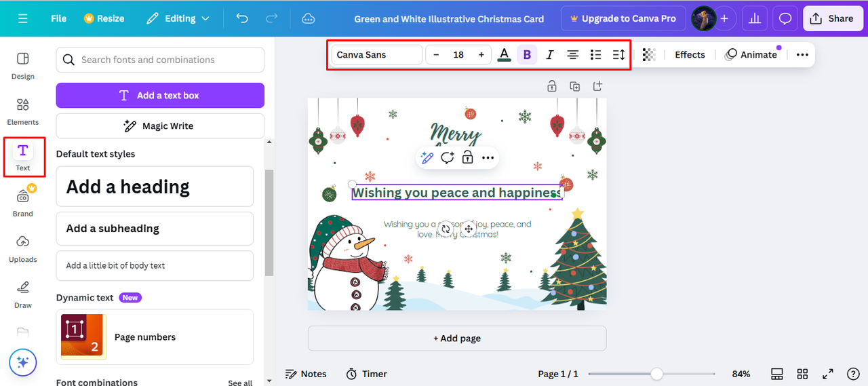Edit the design title Green and White Illustrative Christmas Card

(x=449, y=19)
